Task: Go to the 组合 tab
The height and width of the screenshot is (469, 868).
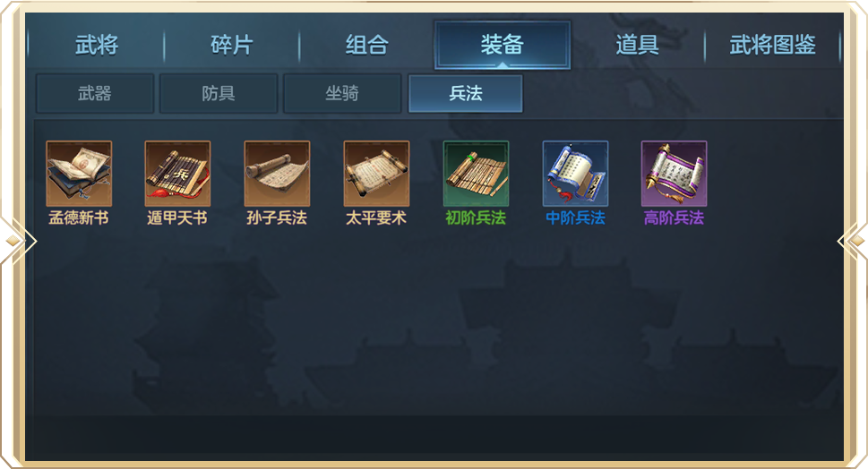Action: pos(367,45)
